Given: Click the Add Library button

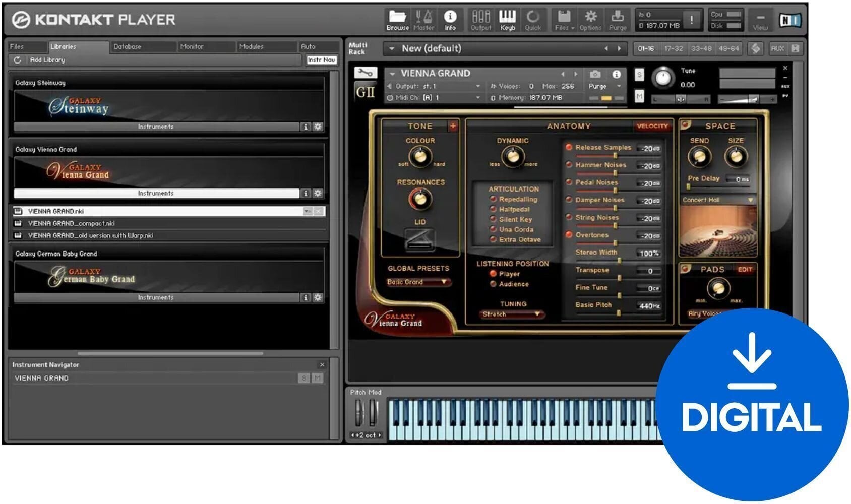Looking at the screenshot, I should 47,60.
